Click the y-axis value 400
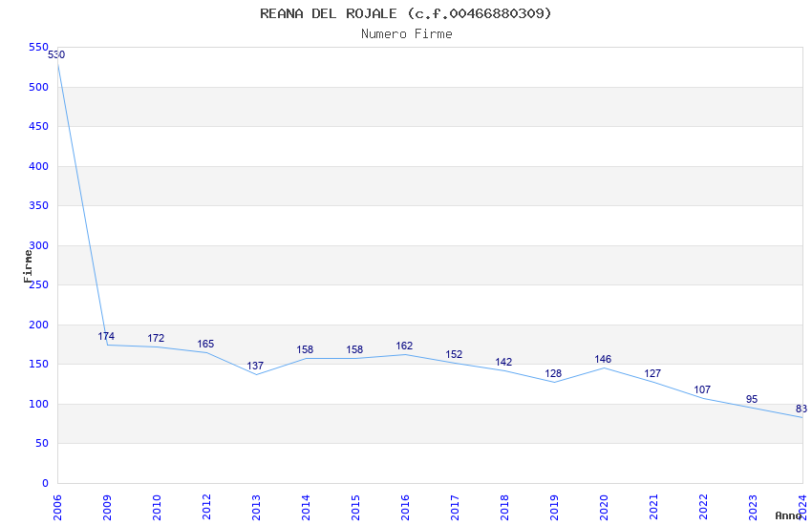Viewport: 812px width, 525px height. pyautogui.click(x=39, y=166)
